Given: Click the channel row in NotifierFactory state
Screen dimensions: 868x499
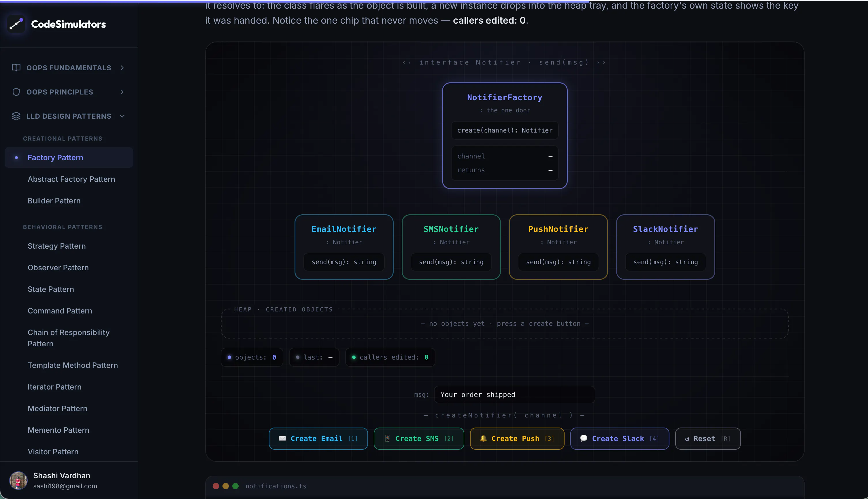Looking at the screenshot, I should [x=505, y=156].
